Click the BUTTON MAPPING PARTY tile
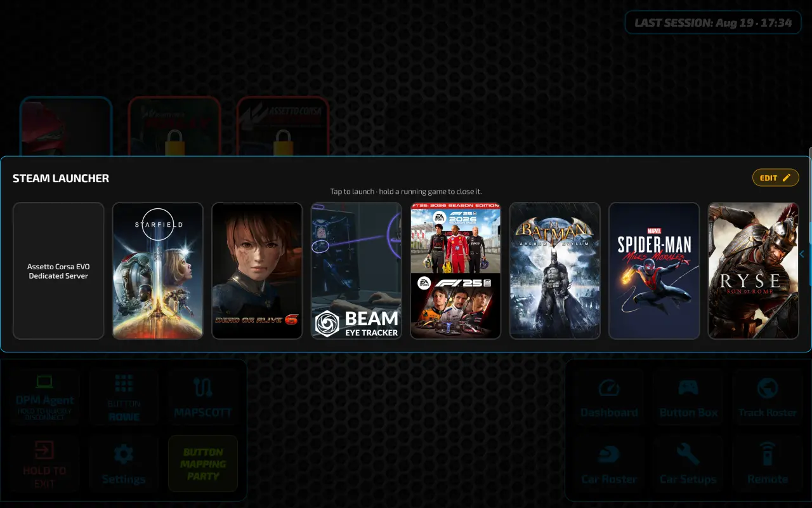812x508 pixels. pos(203,464)
